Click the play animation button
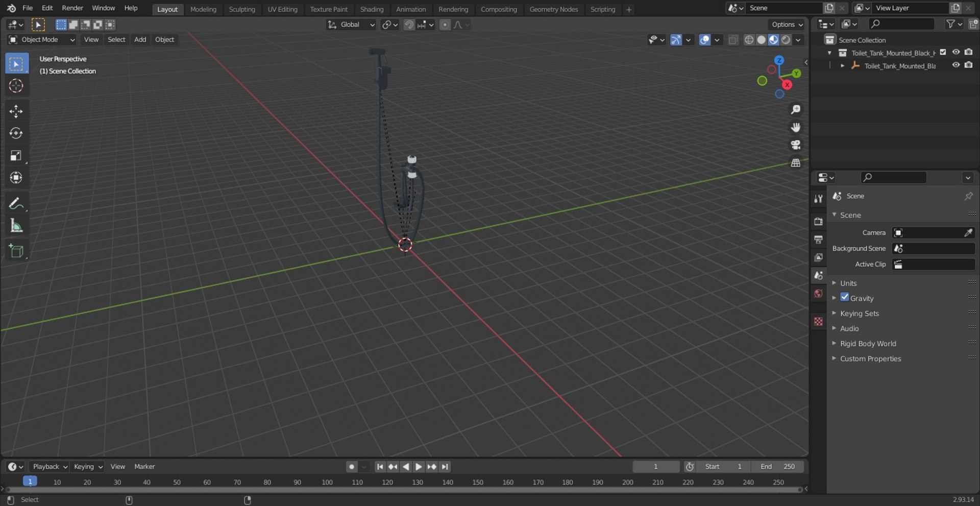 pyautogui.click(x=419, y=467)
